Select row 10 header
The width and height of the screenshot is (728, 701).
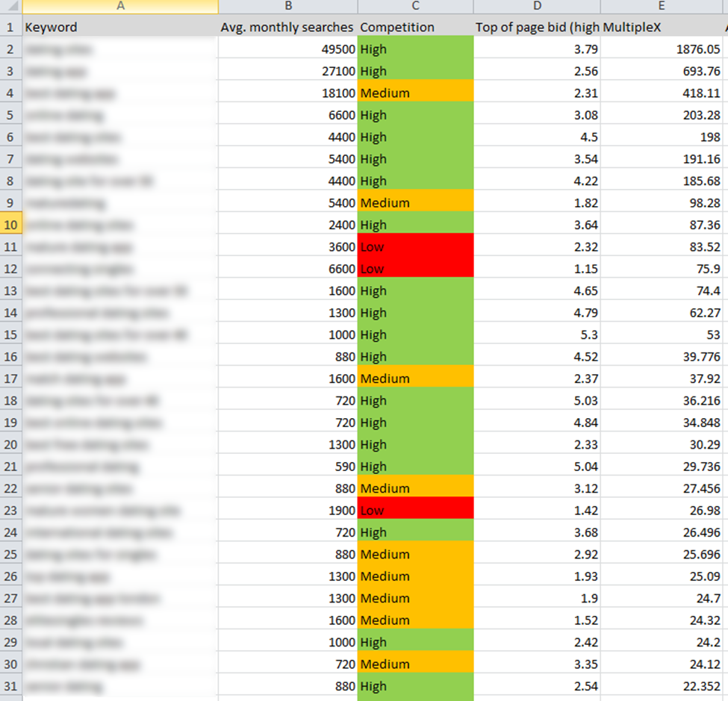coord(10,225)
